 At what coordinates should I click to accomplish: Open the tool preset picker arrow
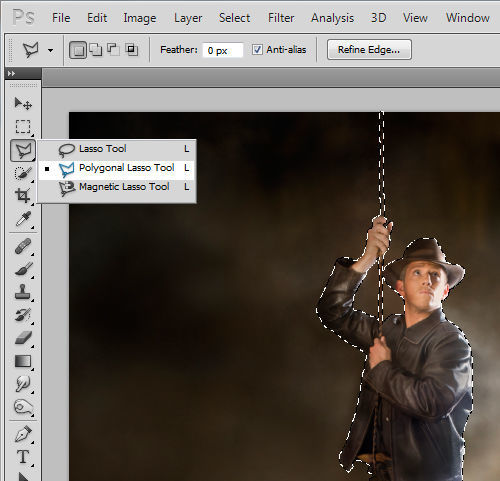coord(50,50)
